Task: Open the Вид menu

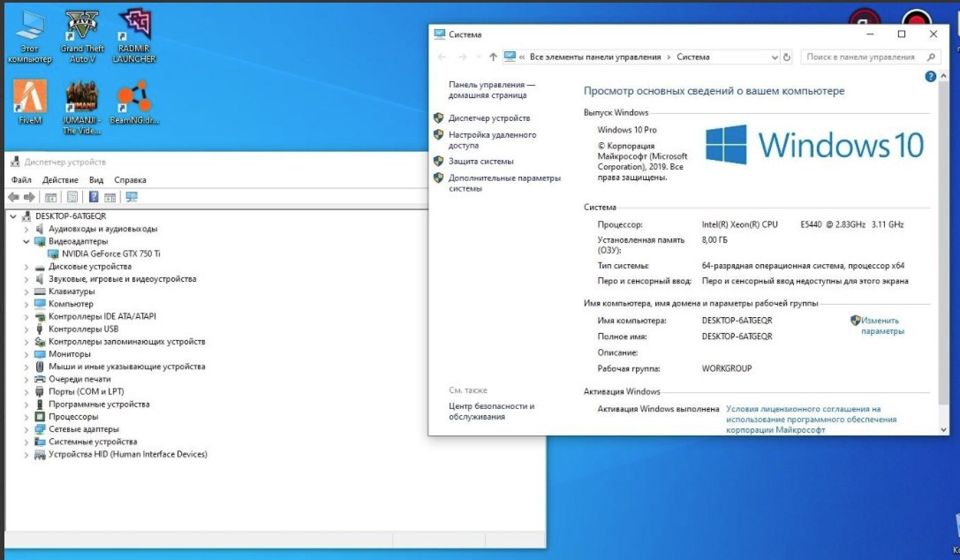Action: click(x=96, y=180)
